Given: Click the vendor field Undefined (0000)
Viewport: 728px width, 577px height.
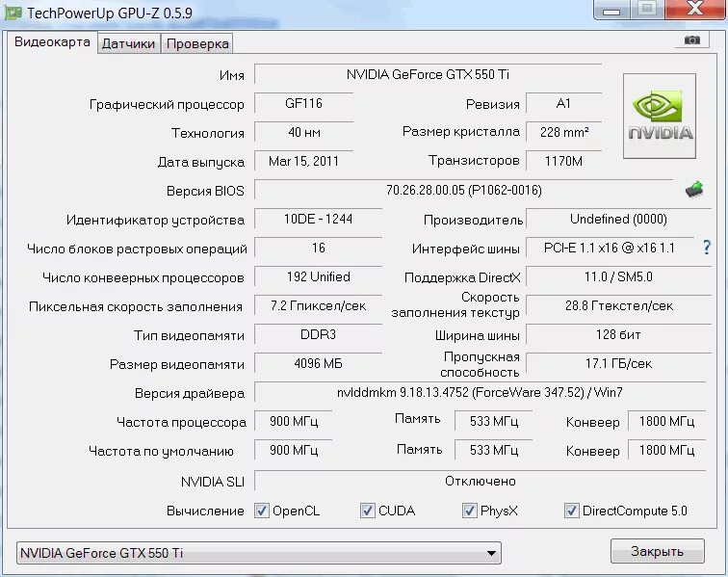Looking at the screenshot, I should (618, 219).
